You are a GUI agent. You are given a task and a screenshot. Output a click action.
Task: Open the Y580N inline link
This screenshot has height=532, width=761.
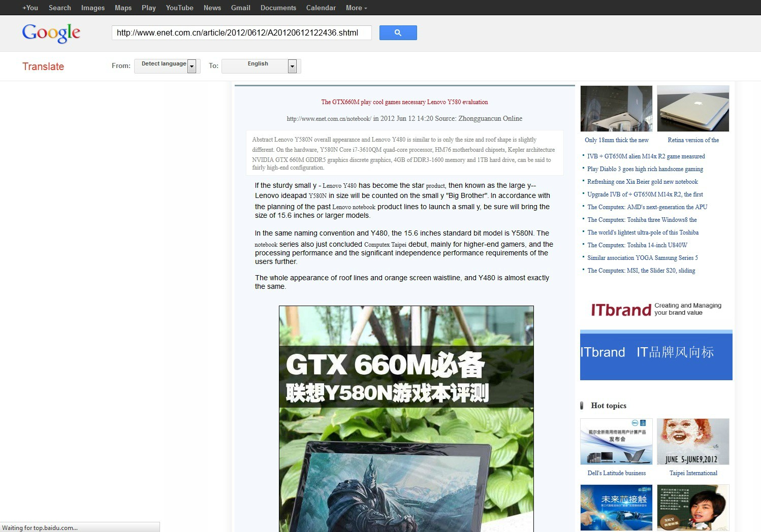[318, 195]
